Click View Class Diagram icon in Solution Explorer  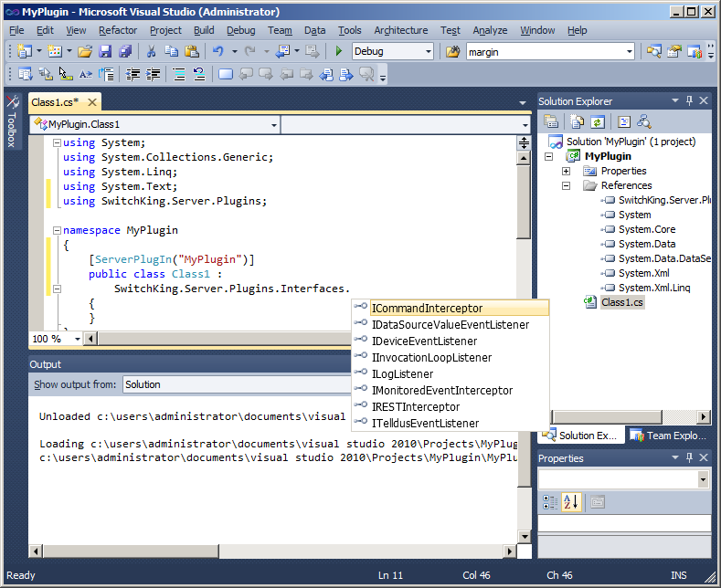[x=643, y=121]
